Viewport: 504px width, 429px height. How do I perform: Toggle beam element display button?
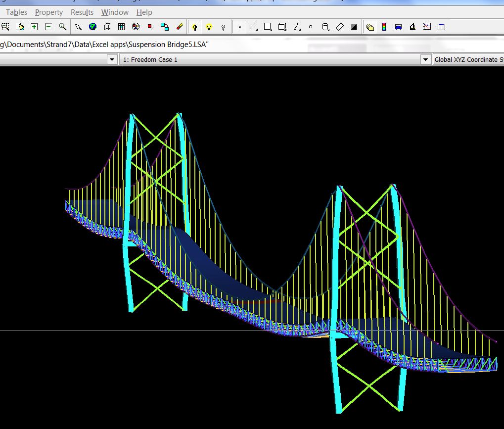254,27
